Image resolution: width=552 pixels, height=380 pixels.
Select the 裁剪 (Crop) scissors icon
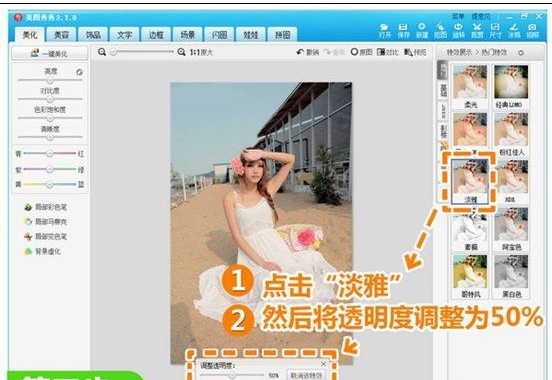(477, 27)
